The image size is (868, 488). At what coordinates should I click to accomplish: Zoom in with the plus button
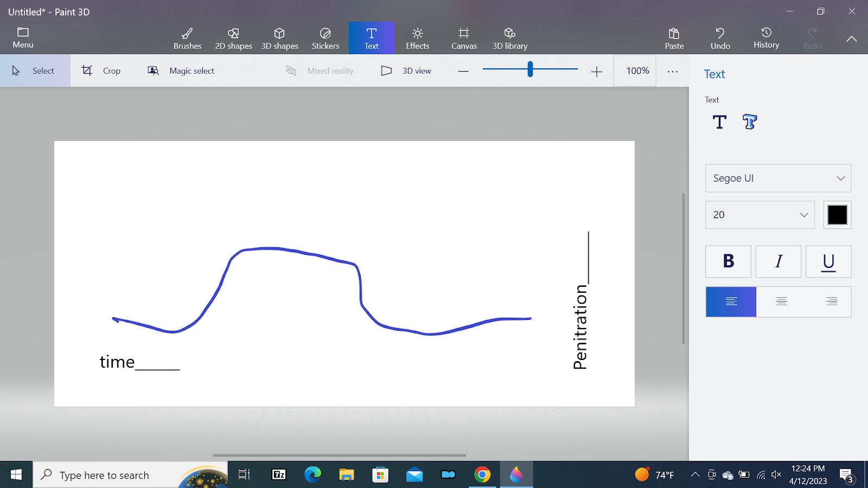pyautogui.click(x=597, y=71)
